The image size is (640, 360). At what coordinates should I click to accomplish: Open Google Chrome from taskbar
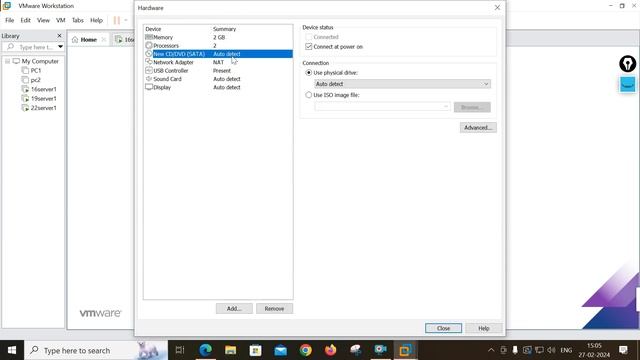[x=306, y=350]
